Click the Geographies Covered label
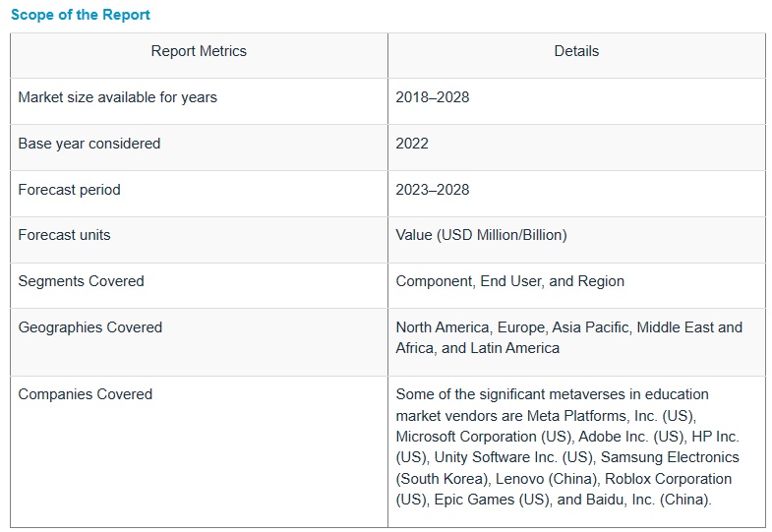The width and height of the screenshot is (772, 532). click(x=89, y=327)
